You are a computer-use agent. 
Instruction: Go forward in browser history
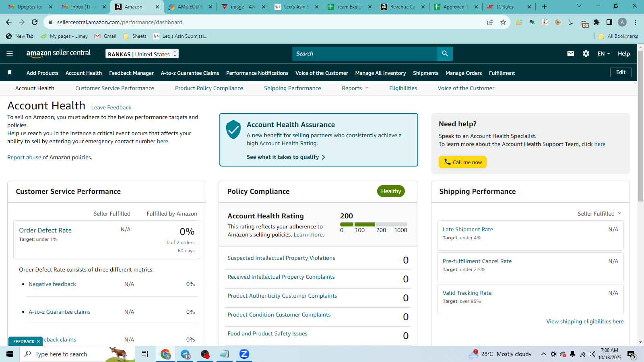[x=22, y=22]
